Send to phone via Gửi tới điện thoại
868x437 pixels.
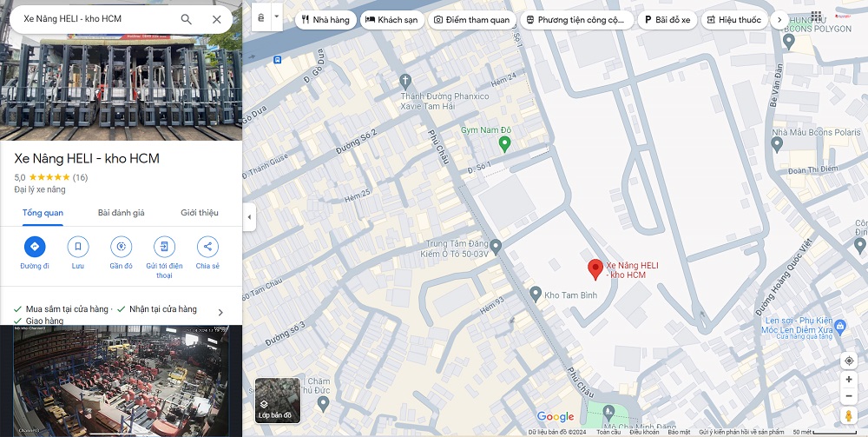pos(164,247)
